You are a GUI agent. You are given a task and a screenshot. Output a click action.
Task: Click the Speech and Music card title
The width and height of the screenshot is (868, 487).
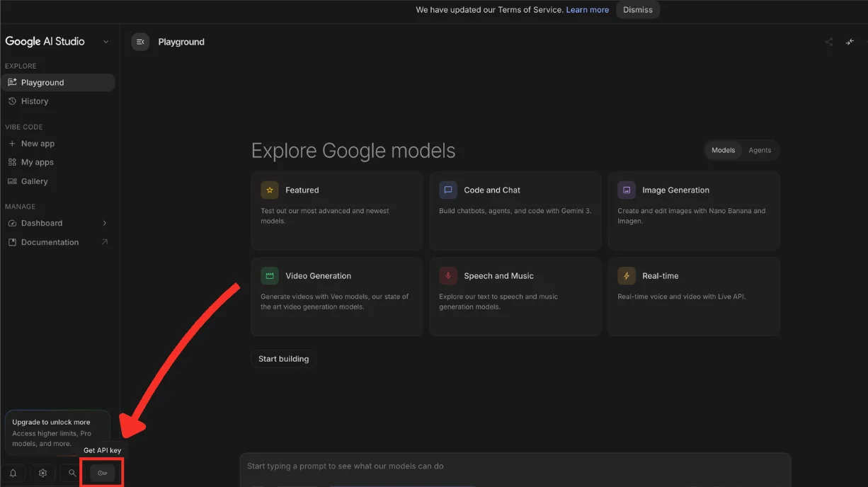498,276
